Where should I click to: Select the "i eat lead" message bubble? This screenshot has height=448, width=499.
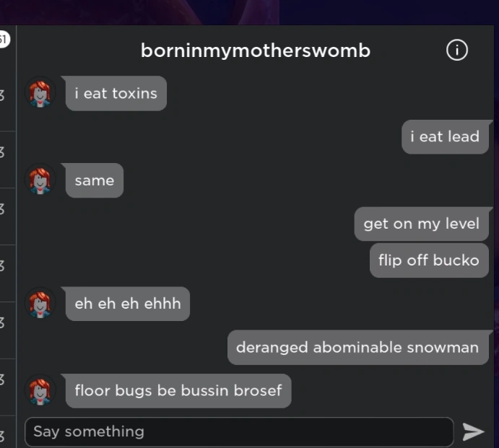(x=445, y=137)
